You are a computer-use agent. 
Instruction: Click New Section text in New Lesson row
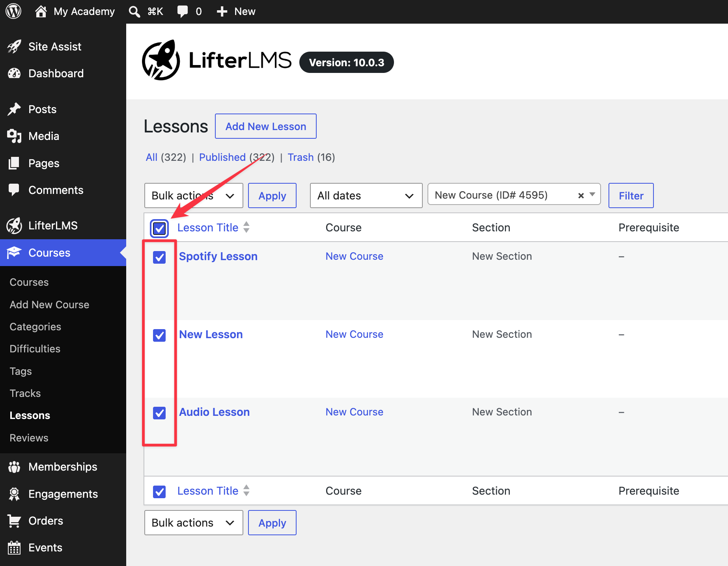point(502,334)
